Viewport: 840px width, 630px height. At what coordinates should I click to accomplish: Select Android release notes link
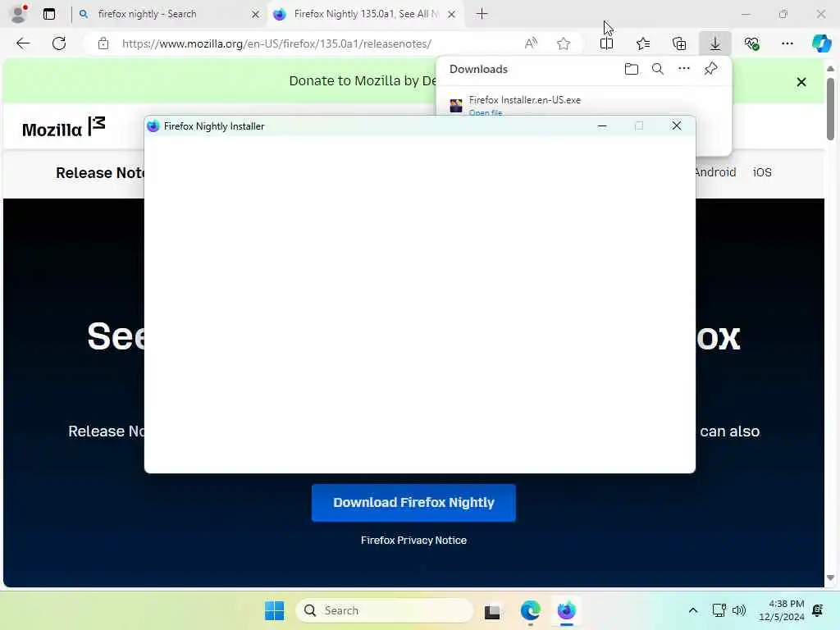(715, 172)
